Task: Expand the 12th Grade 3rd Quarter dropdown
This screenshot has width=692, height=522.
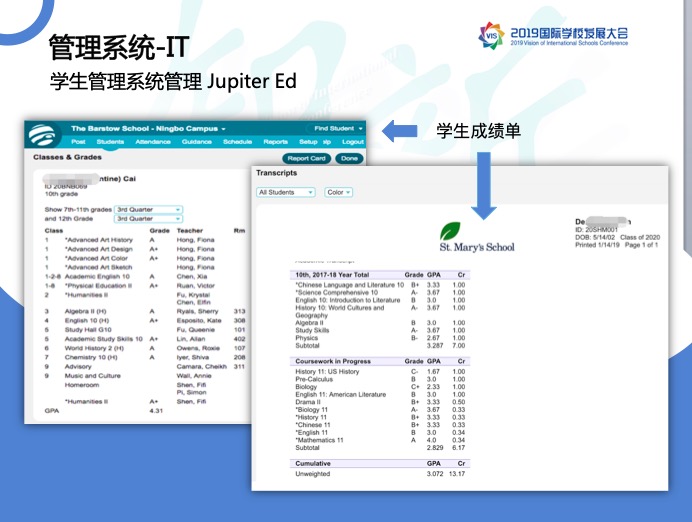Action: pyautogui.click(x=148, y=219)
